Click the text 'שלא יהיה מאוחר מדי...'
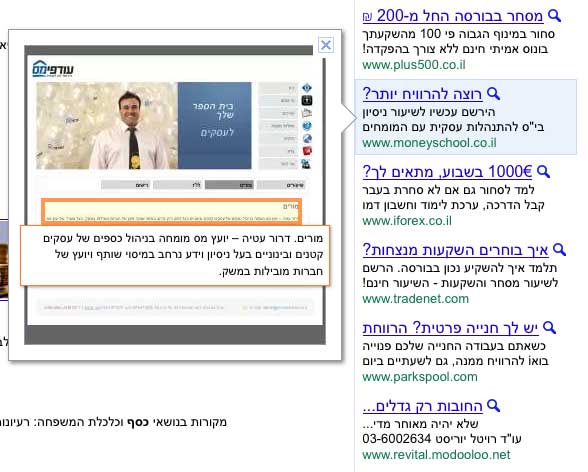 (x=420, y=424)
